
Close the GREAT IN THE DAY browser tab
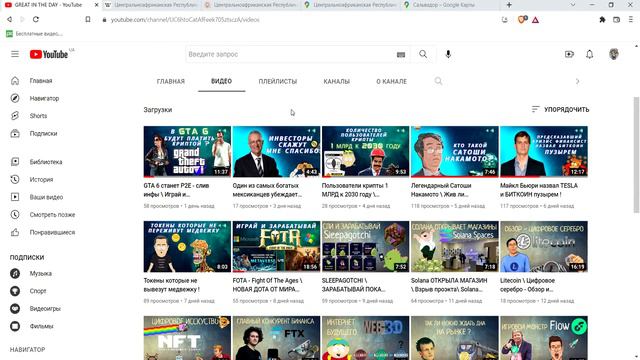point(96,5)
